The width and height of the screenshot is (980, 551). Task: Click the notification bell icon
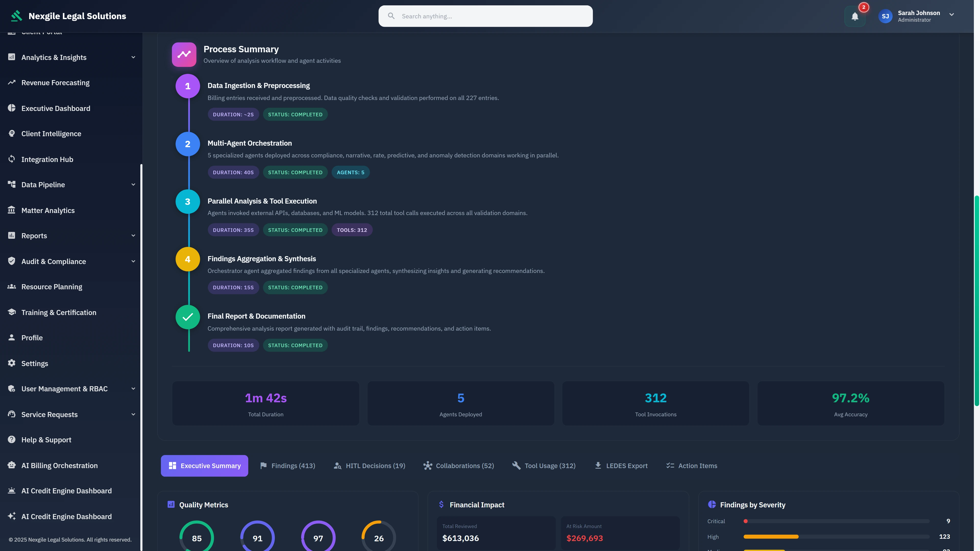tap(854, 16)
